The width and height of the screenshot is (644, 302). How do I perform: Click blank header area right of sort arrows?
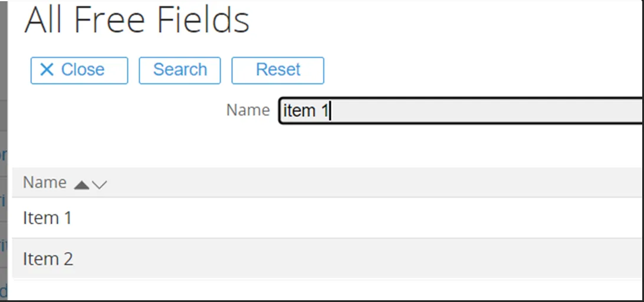[354, 183]
